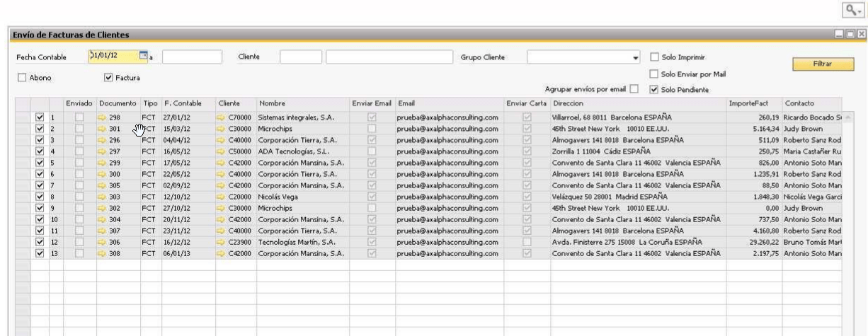Viewport: 868px width, 336px height.
Task: Open calendar picker in Fecha Contable field
Action: (x=144, y=57)
